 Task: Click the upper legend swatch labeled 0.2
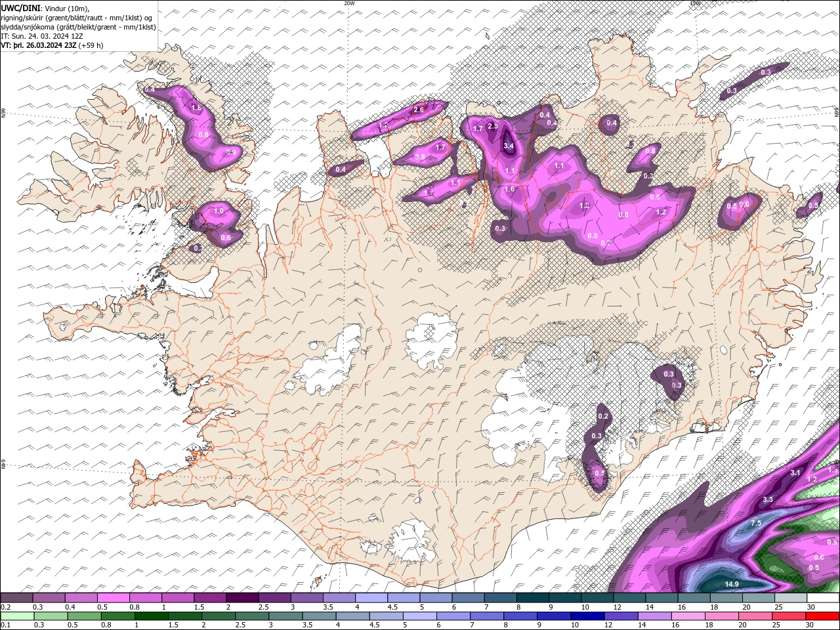[16, 598]
